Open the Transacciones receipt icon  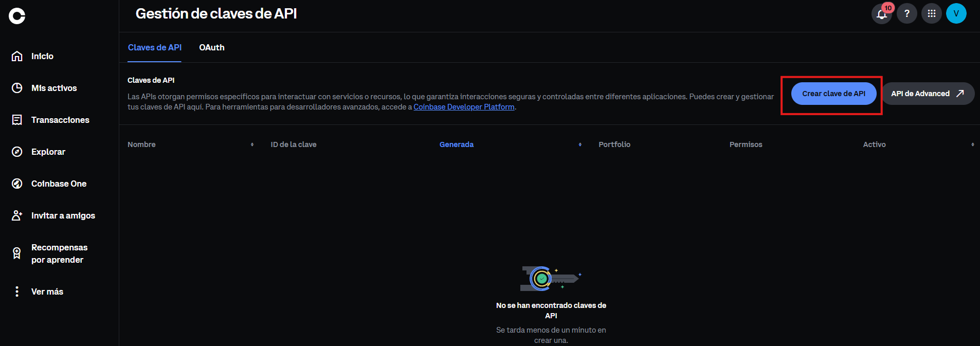pos(17,120)
